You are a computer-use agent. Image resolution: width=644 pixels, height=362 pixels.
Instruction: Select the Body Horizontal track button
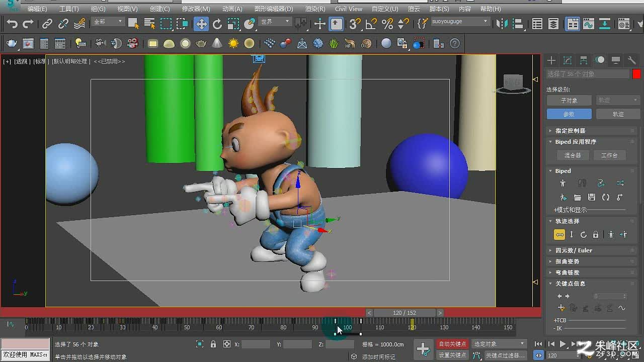pyautogui.click(x=559, y=235)
